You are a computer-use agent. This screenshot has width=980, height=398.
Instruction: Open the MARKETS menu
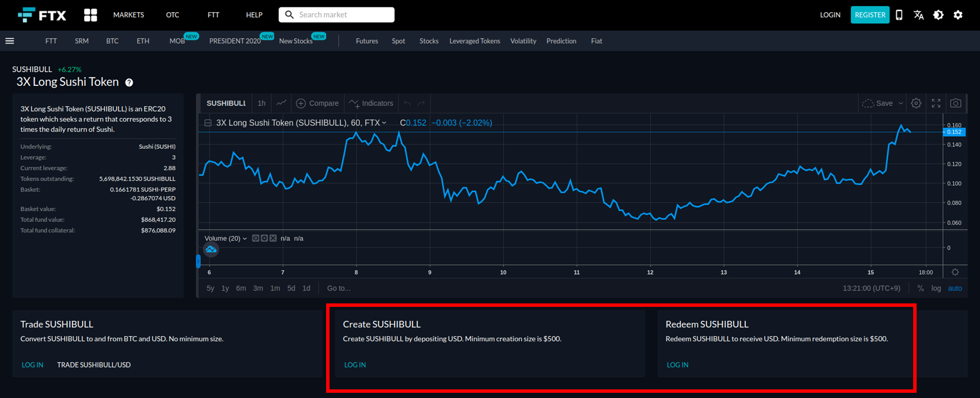tap(128, 15)
